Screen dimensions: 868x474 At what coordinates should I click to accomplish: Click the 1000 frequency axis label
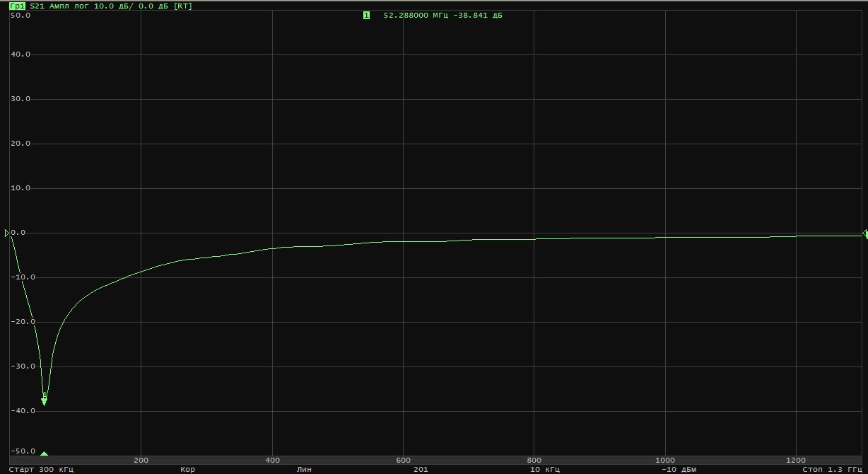click(665, 460)
